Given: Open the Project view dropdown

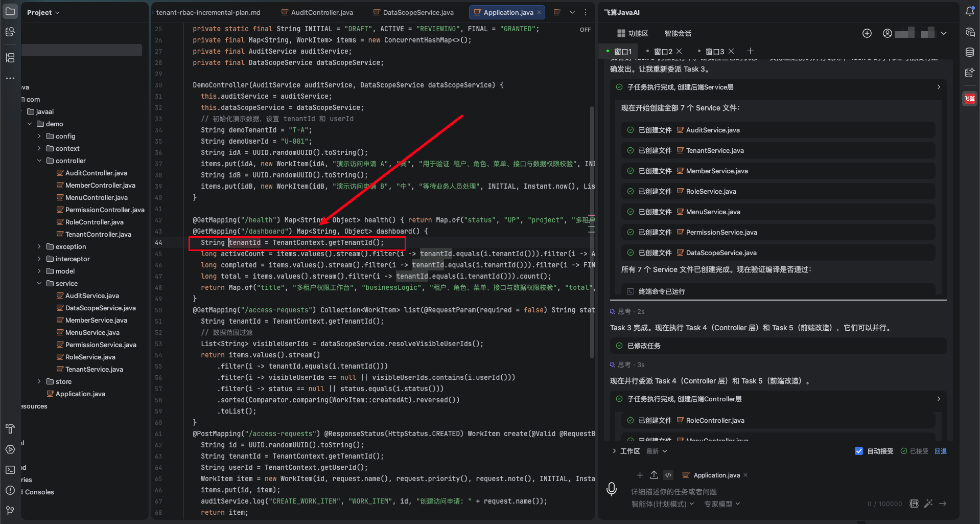Looking at the screenshot, I should (x=43, y=12).
